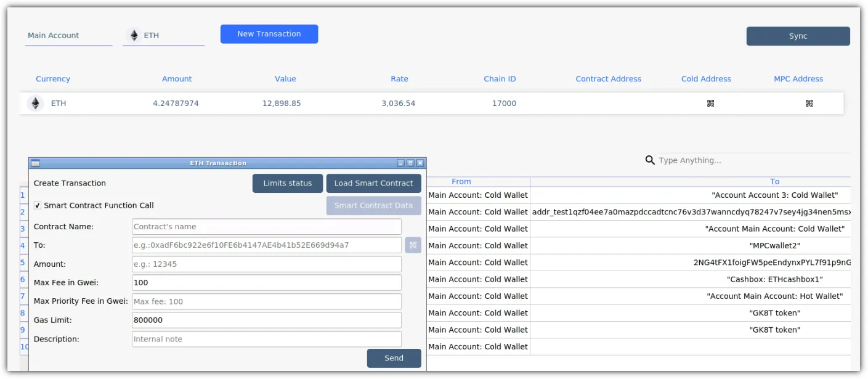Click the greyed Smart Contract Data button
Viewport: 868px width, 379px height.
coord(374,206)
